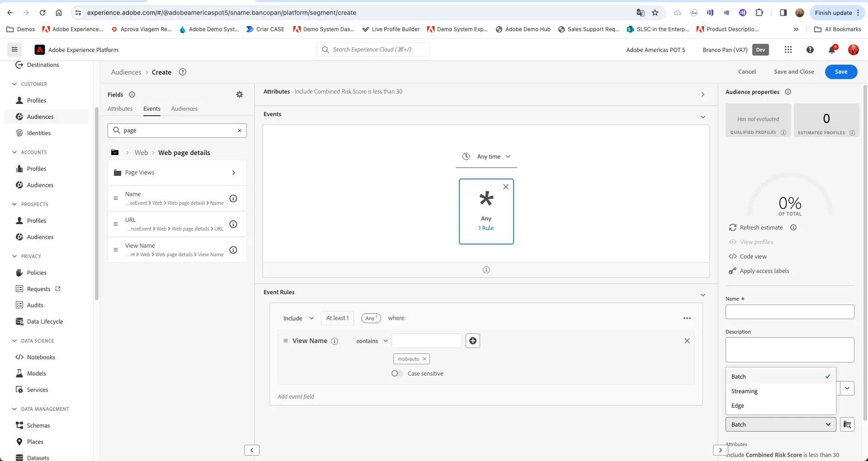Open the apps grid switcher
Screen dimensions: 868x461
click(788, 50)
